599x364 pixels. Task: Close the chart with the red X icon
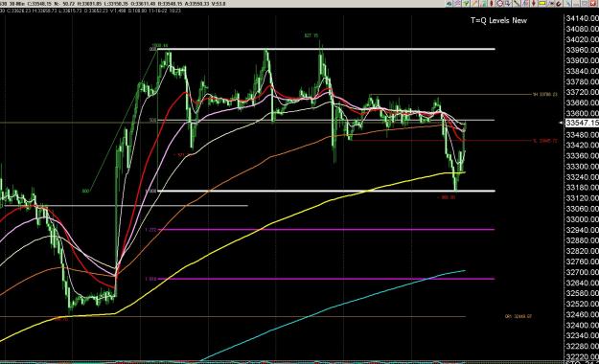coord(593,4)
